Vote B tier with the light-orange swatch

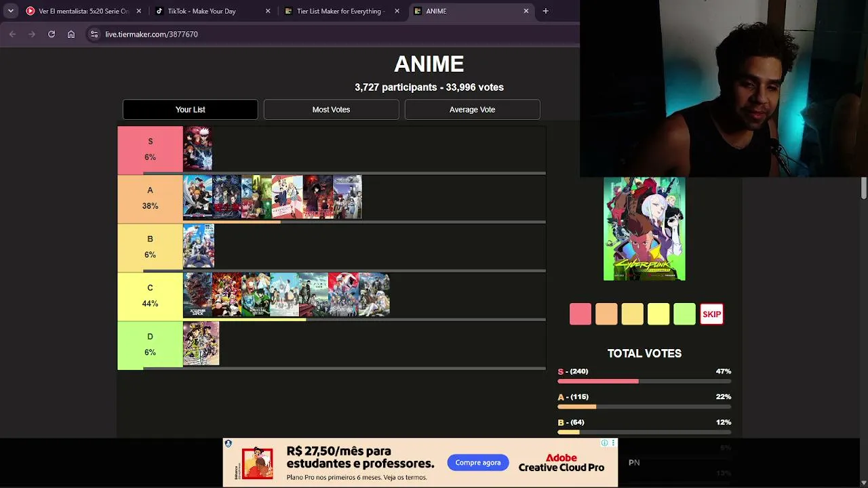pos(633,314)
